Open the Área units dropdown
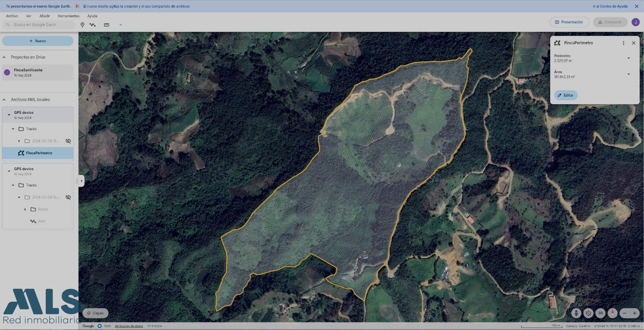This screenshot has width=644, height=330. click(628, 74)
